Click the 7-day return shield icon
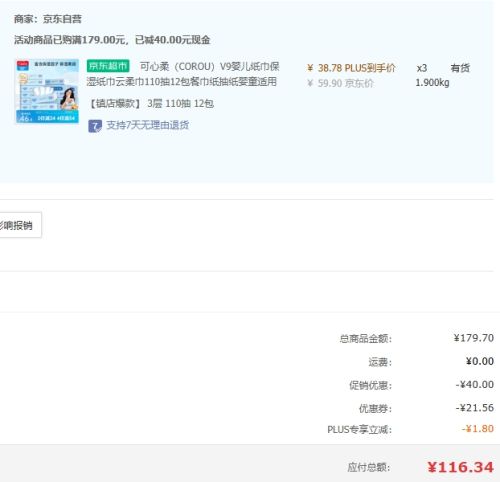Image resolution: width=500 pixels, height=482 pixels. [95, 126]
